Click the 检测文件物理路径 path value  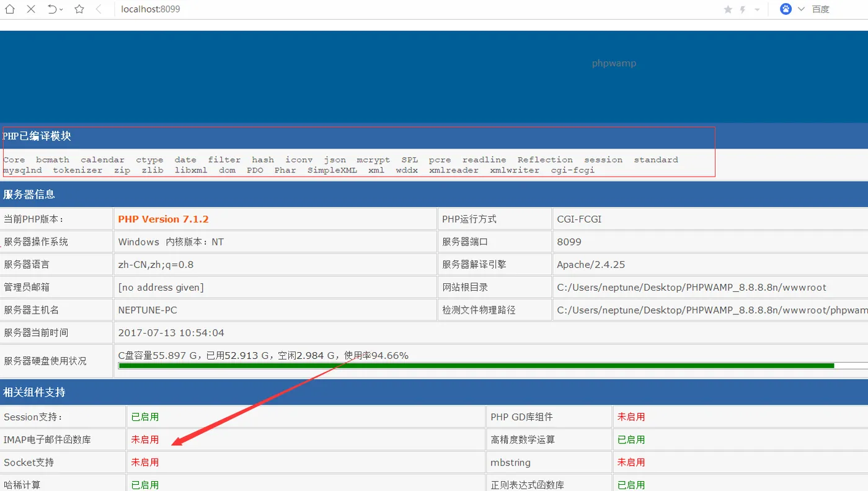pyautogui.click(x=712, y=310)
